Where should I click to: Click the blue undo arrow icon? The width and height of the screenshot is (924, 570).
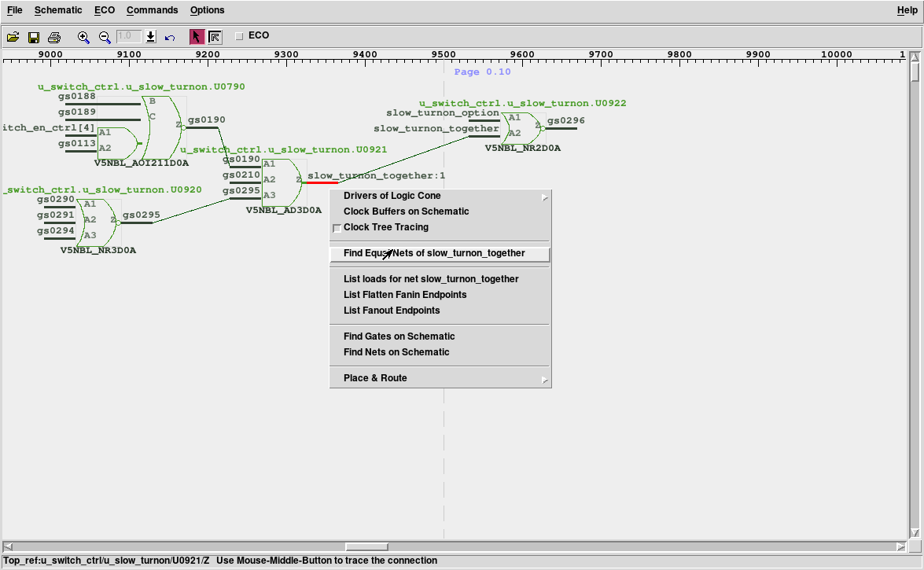tap(170, 37)
